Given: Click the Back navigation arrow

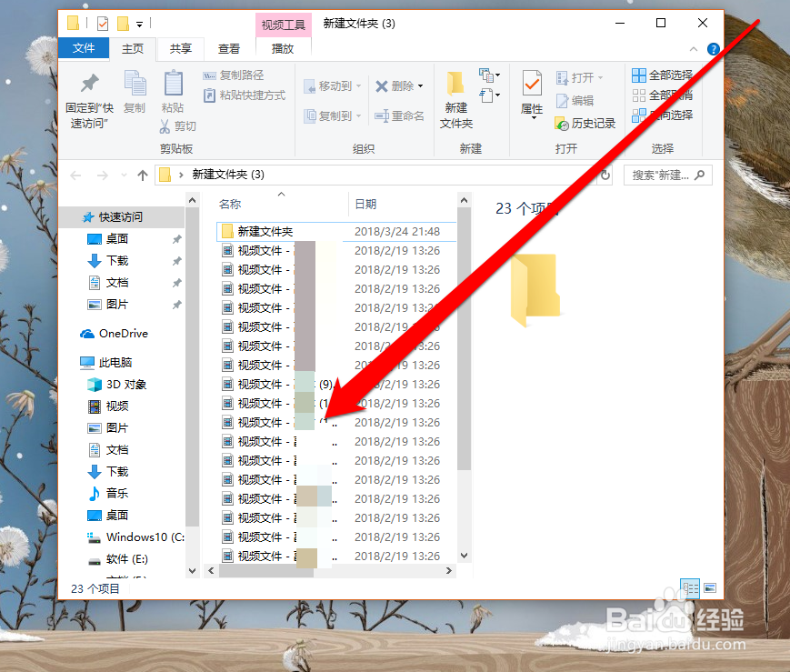Looking at the screenshot, I should pyautogui.click(x=75, y=176).
